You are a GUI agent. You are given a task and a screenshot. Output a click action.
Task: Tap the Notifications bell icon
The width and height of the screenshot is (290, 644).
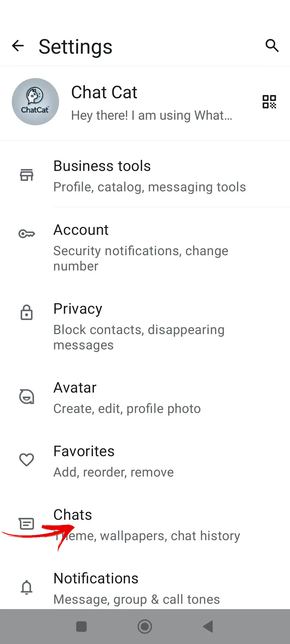click(27, 587)
